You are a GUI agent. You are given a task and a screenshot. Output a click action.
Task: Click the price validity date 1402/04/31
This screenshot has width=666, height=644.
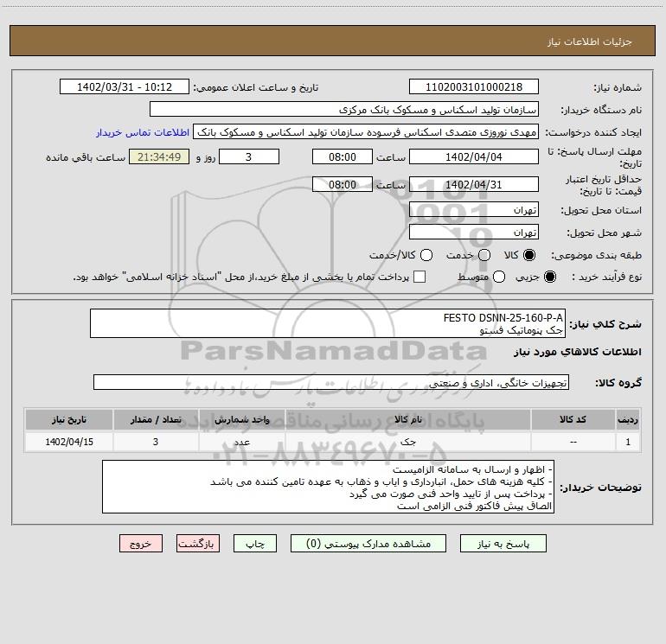coord(474,184)
